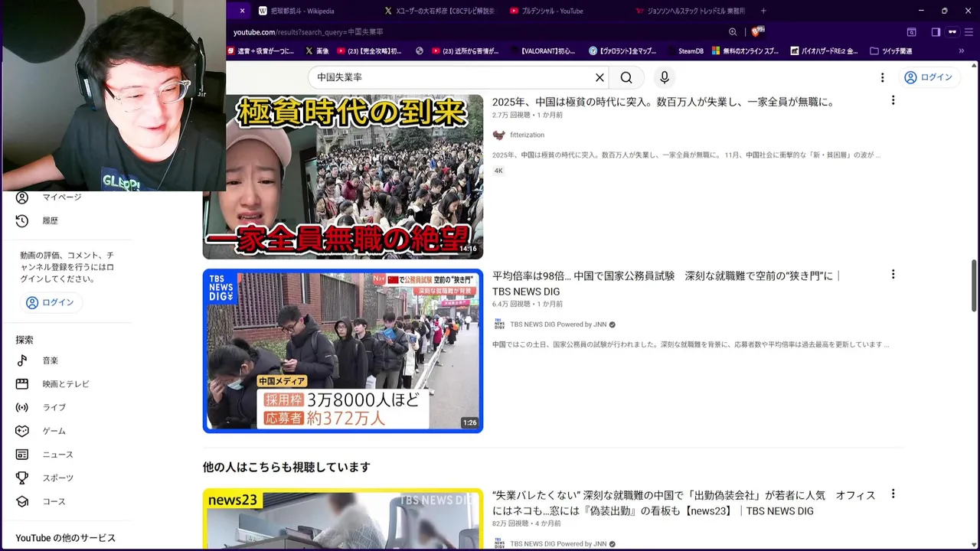The image size is (980, 551).
Task: Click TBS NEWS DIG avatar under 98倍 video
Action: 498,324
